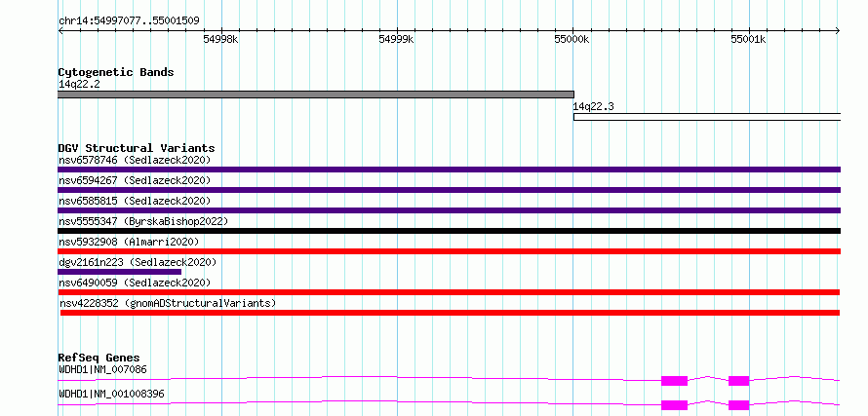This screenshot has width=868, height=416.
Task: Open variant label dgv2161n223 (Sedlazeck2020)
Action: [138, 262]
